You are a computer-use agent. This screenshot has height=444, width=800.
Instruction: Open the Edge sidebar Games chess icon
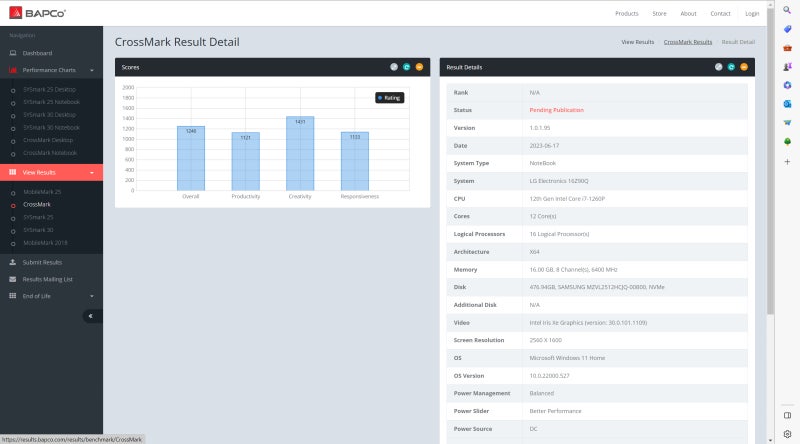[x=787, y=67]
